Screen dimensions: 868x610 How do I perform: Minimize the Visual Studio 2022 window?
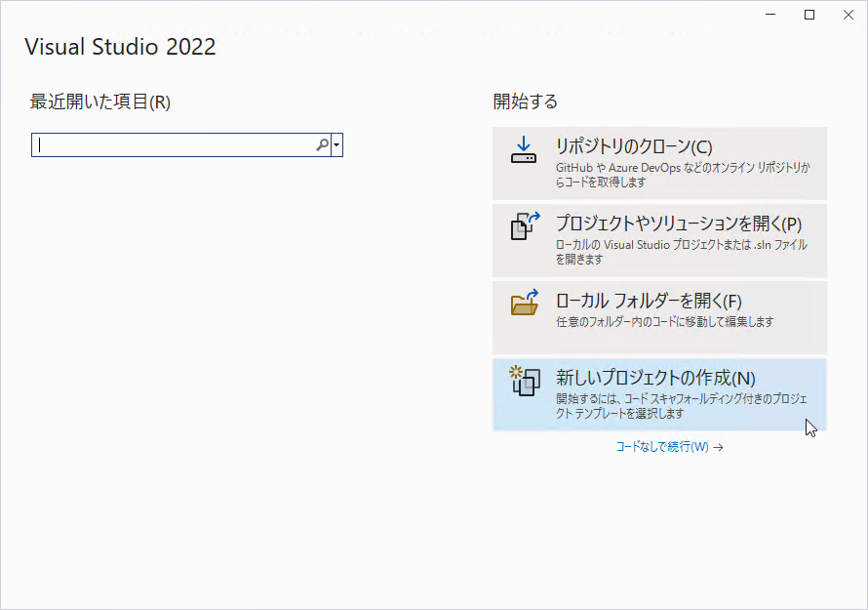pyautogui.click(x=770, y=15)
